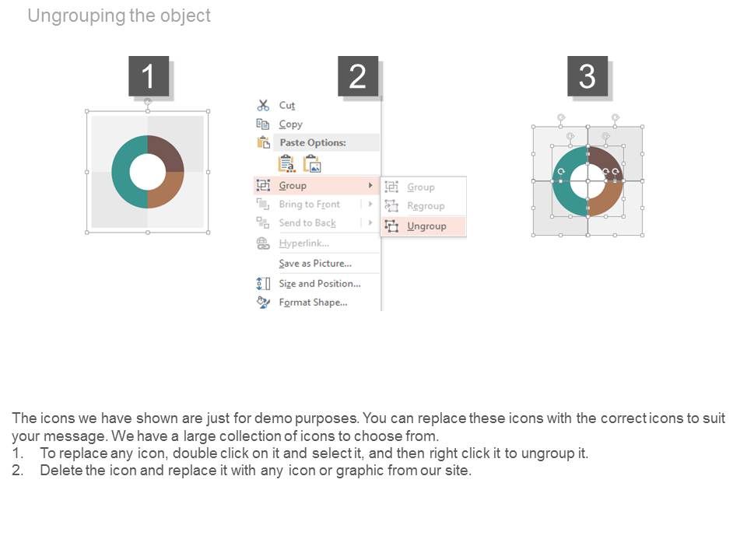Expand the Group submenu arrow
This screenshot has height=560, width=747.
[x=370, y=185]
